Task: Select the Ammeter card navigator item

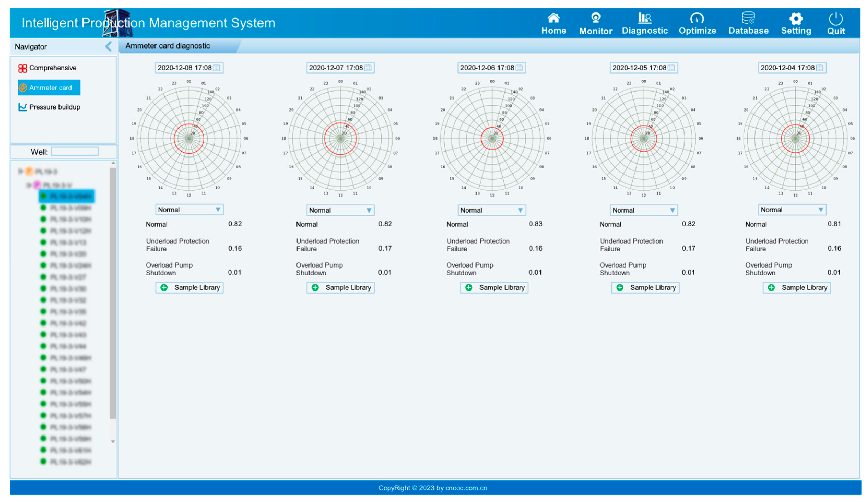Action: click(x=49, y=88)
